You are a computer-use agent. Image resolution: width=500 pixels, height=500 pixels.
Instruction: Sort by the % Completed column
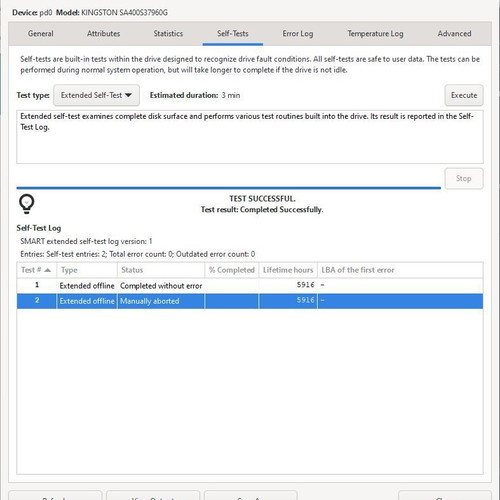232,270
